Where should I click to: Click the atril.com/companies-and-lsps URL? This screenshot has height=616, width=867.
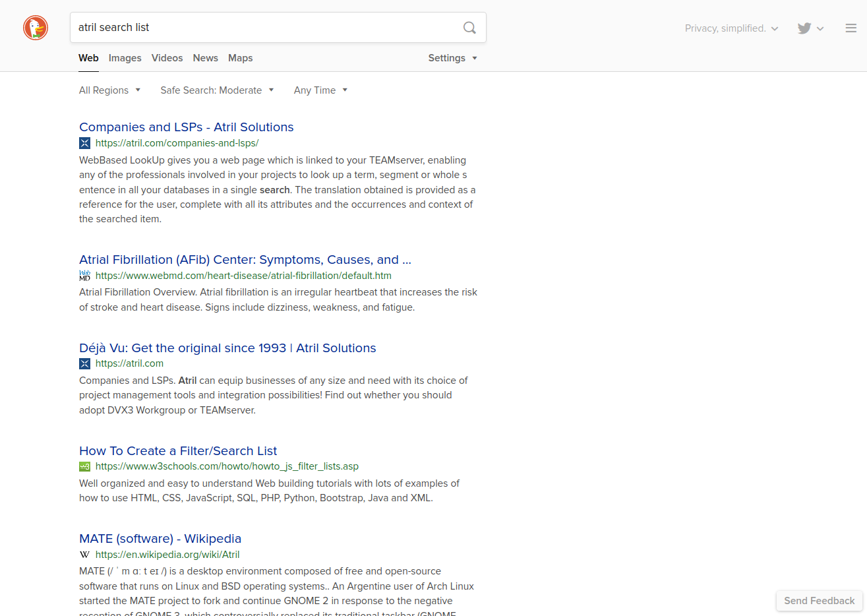pos(177,143)
